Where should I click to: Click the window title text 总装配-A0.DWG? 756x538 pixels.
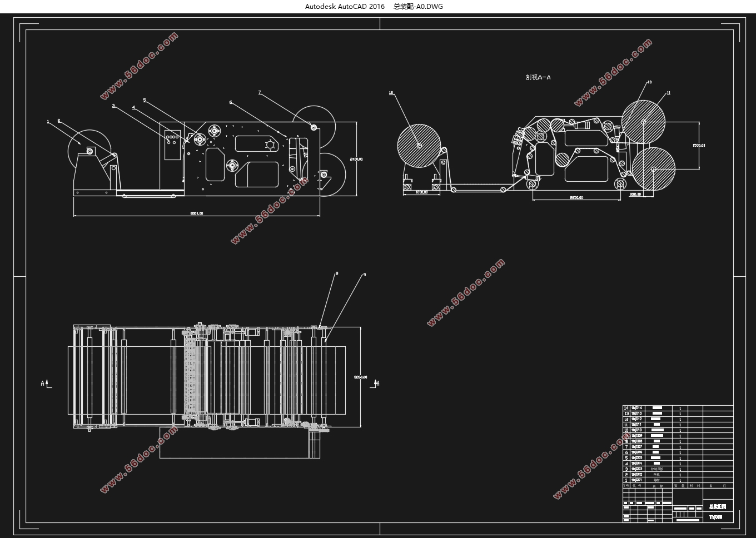pos(418,7)
